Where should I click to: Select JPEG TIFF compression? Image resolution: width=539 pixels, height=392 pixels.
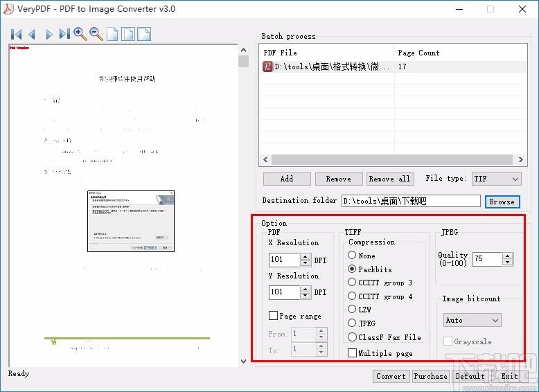pos(352,323)
